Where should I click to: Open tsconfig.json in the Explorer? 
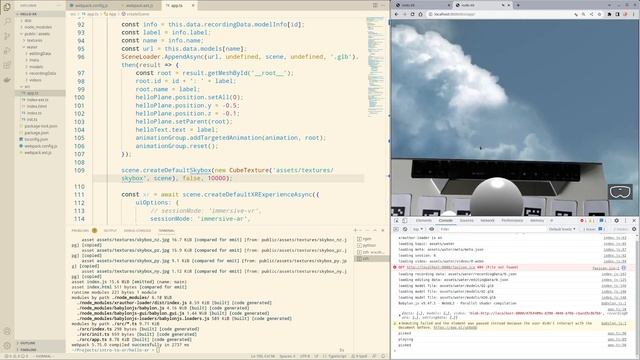point(36,139)
